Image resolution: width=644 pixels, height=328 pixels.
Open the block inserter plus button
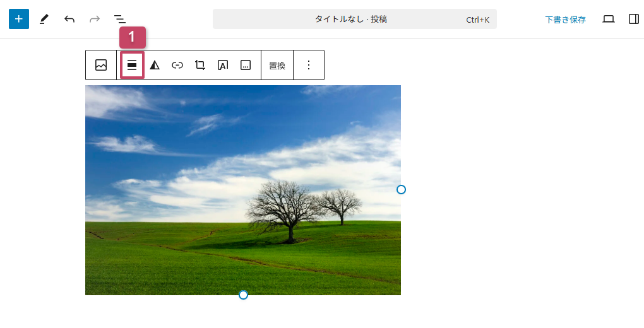[x=19, y=19]
